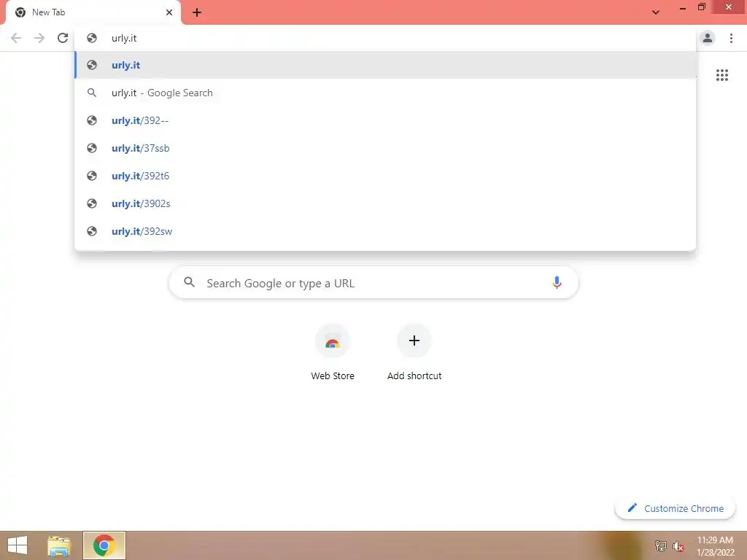Click the address bar containing urly.it
The width and height of the screenshot is (747, 560).
click(x=385, y=38)
